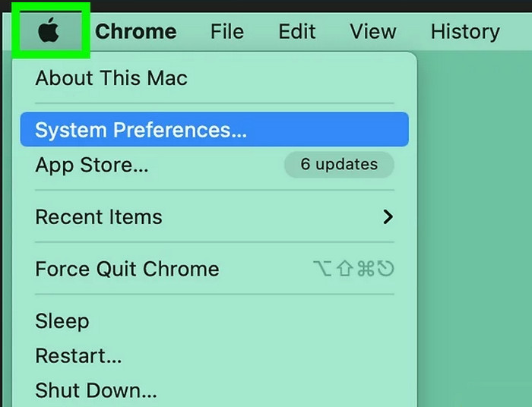Screen dimensions: 532x407
Task: Choose Shut Down… option
Action: [214, 390]
